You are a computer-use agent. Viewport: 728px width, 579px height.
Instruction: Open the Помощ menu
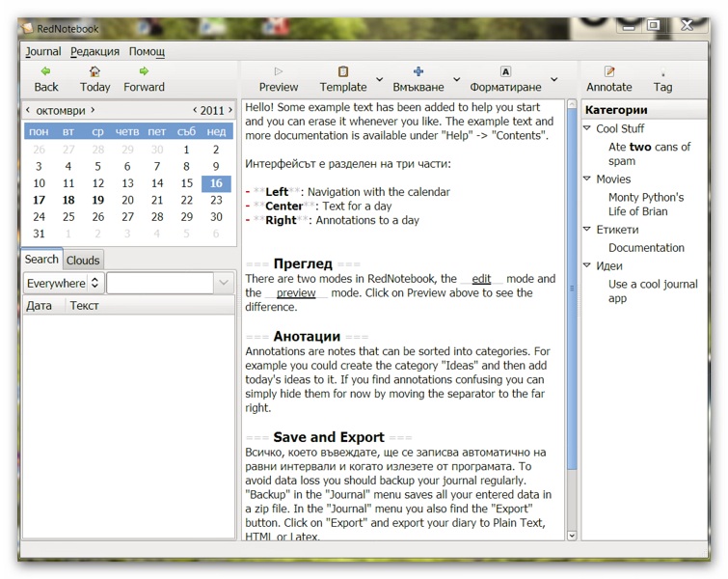coord(147,51)
